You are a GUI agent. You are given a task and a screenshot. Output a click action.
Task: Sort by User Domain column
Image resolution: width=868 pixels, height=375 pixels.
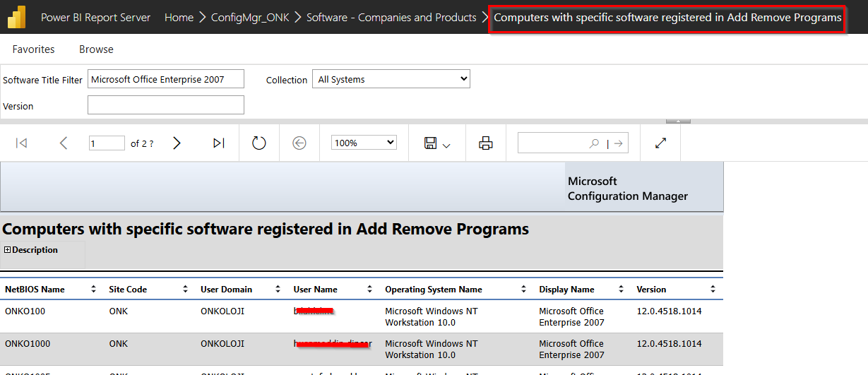pos(278,290)
